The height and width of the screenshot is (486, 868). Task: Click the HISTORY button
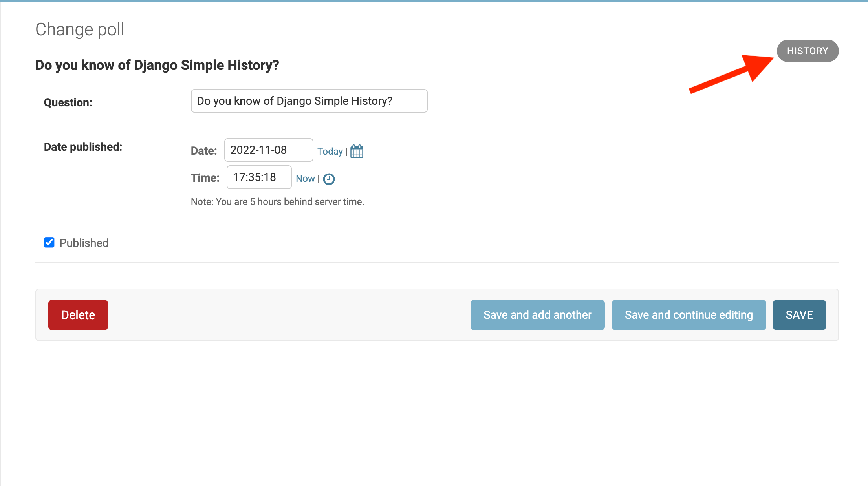[x=807, y=51]
